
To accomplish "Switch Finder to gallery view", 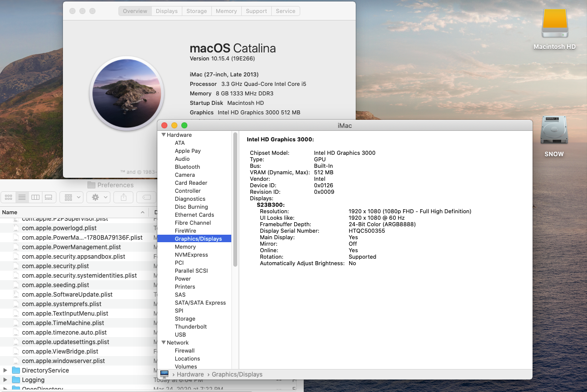I will pos(48,197).
